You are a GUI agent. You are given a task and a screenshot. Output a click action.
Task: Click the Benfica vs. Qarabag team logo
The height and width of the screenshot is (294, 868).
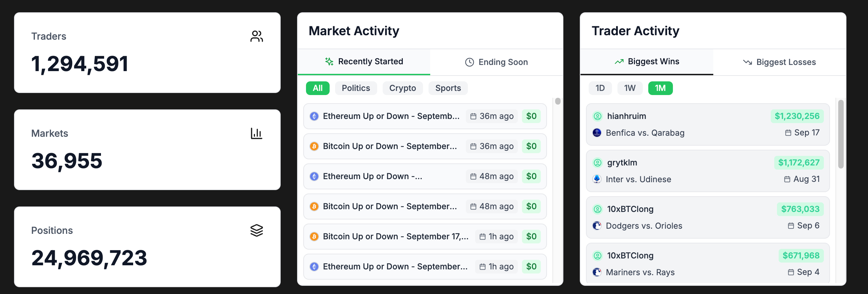(597, 133)
